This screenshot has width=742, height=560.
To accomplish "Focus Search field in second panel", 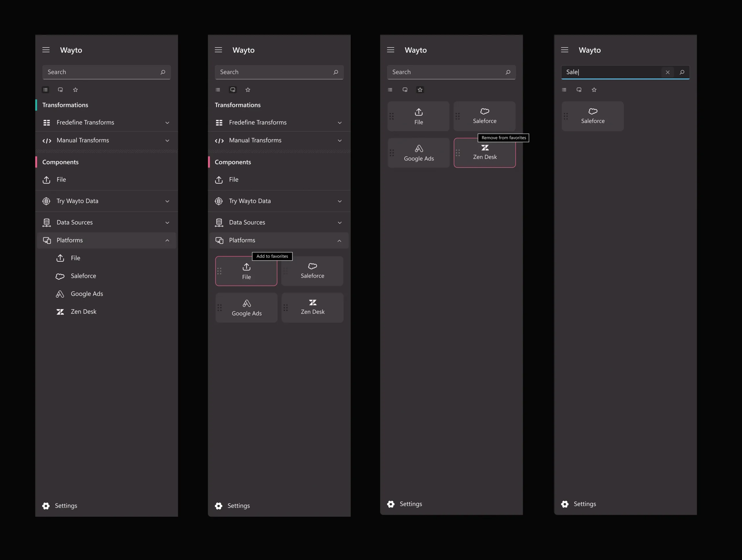I will click(x=279, y=72).
